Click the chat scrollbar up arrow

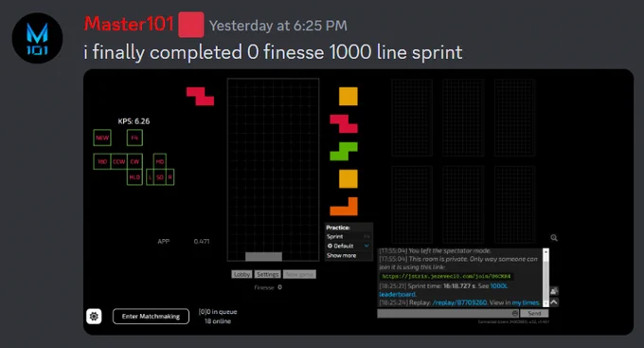click(546, 251)
